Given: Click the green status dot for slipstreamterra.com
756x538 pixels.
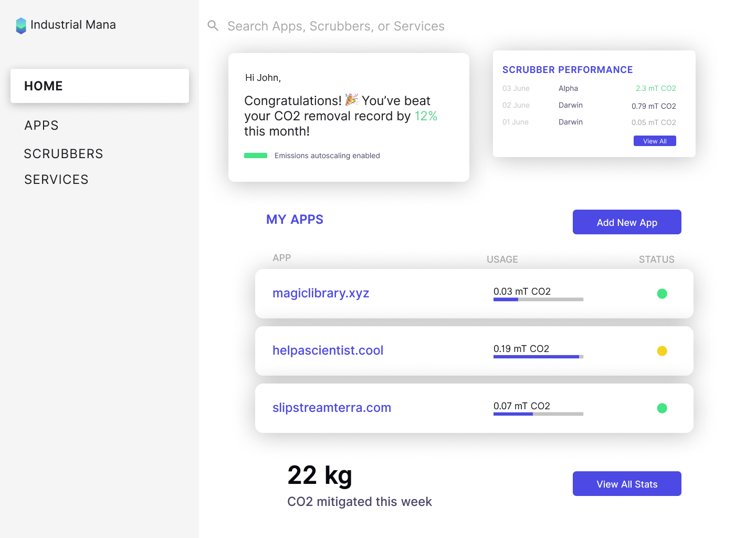Looking at the screenshot, I should tap(662, 408).
